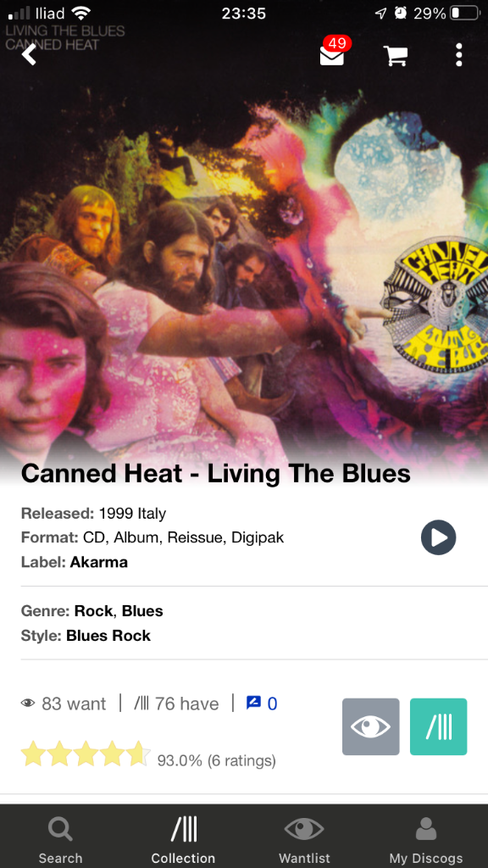
Task: Tap the star rating bar
Action: click(x=86, y=754)
